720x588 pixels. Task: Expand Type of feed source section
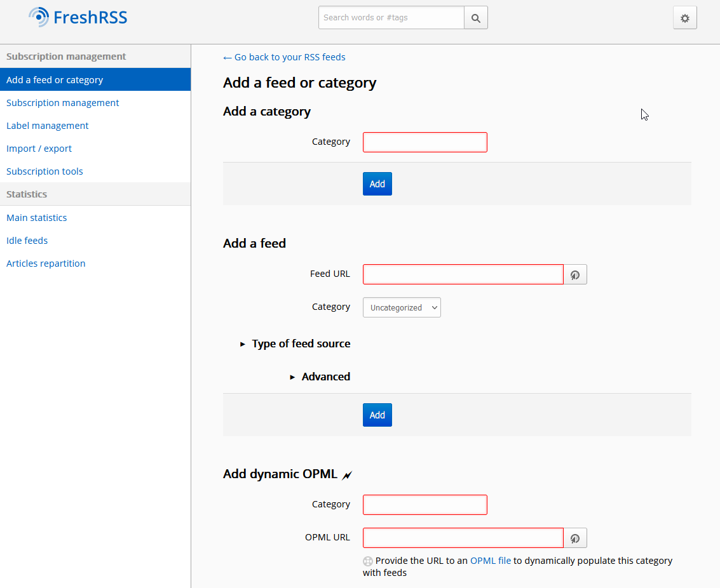click(x=295, y=344)
